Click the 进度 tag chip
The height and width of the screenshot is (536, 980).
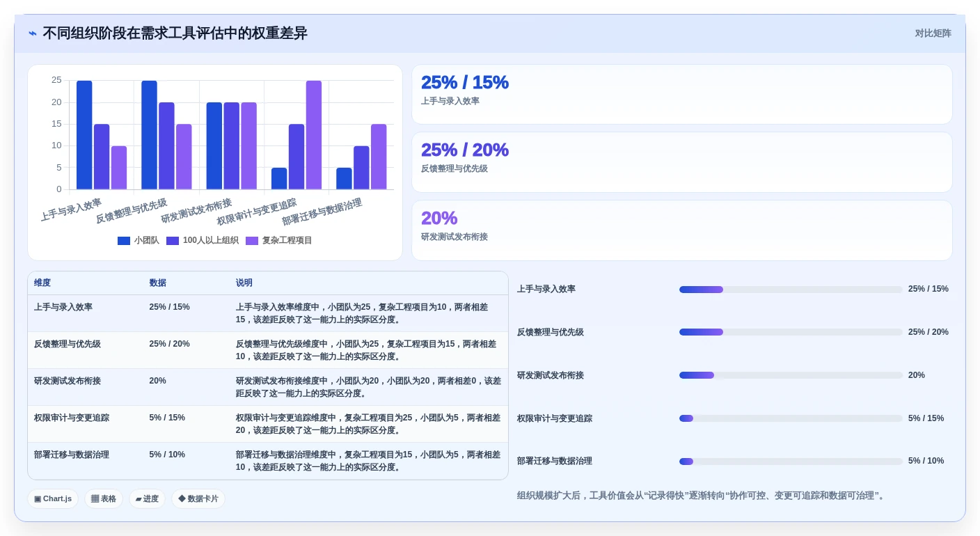coord(147,498)
